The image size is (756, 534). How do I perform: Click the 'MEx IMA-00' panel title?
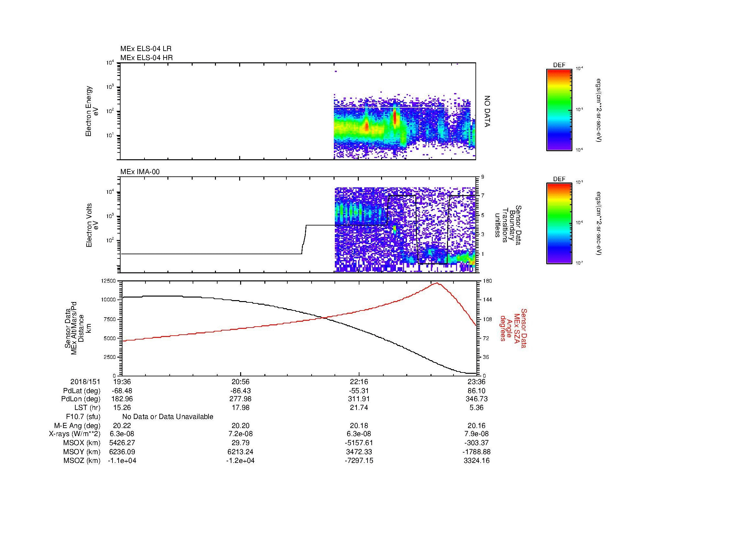140,172
